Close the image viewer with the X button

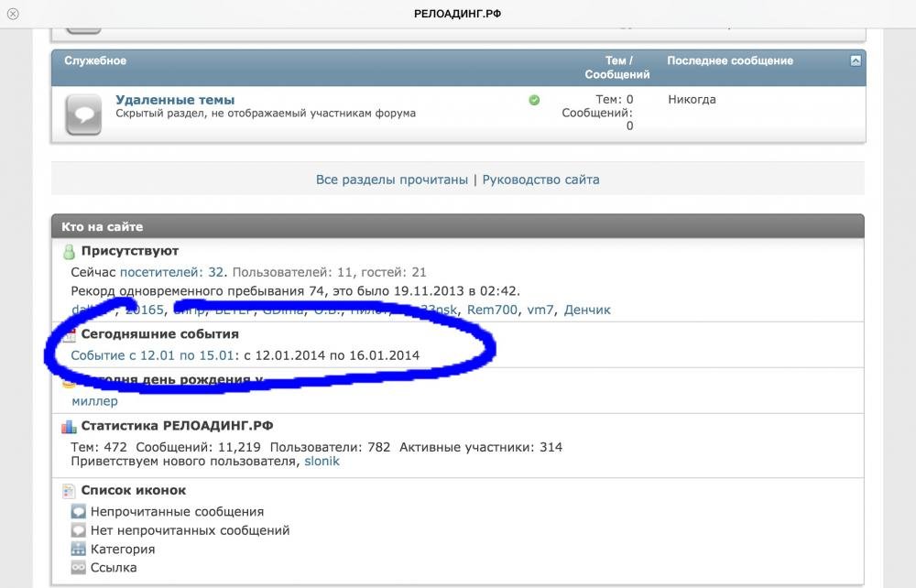(x=13, y=14)
